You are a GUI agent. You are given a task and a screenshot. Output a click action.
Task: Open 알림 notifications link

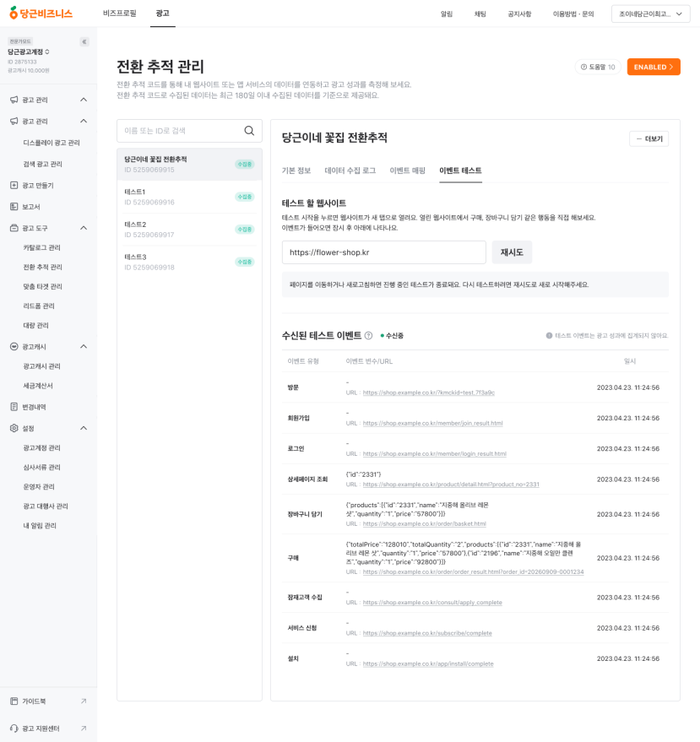click(447, 14)
